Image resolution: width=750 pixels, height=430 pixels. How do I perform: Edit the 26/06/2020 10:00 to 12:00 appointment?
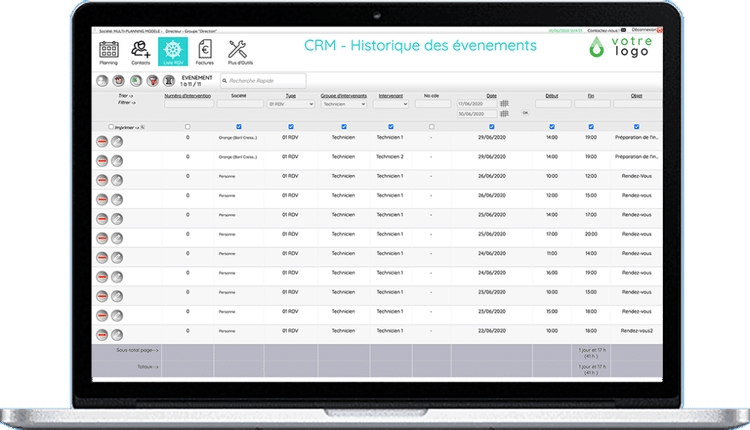117,180
